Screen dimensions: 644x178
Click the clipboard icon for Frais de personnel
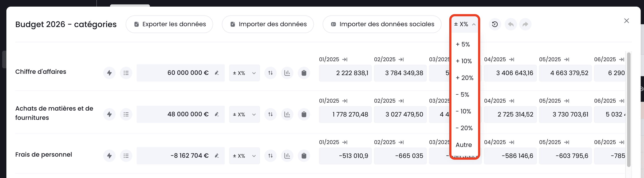pos(304,156)
